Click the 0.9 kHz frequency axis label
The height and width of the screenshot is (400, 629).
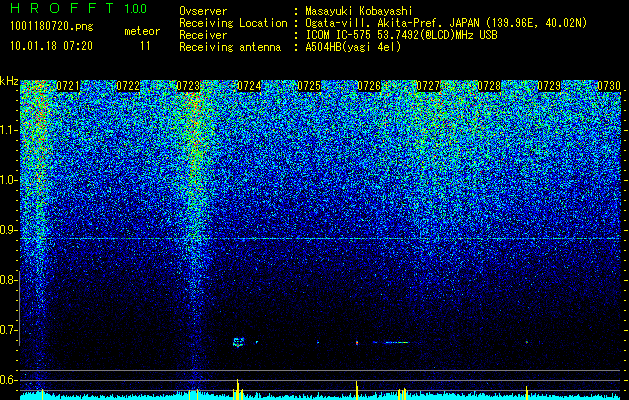coord(9,230)
